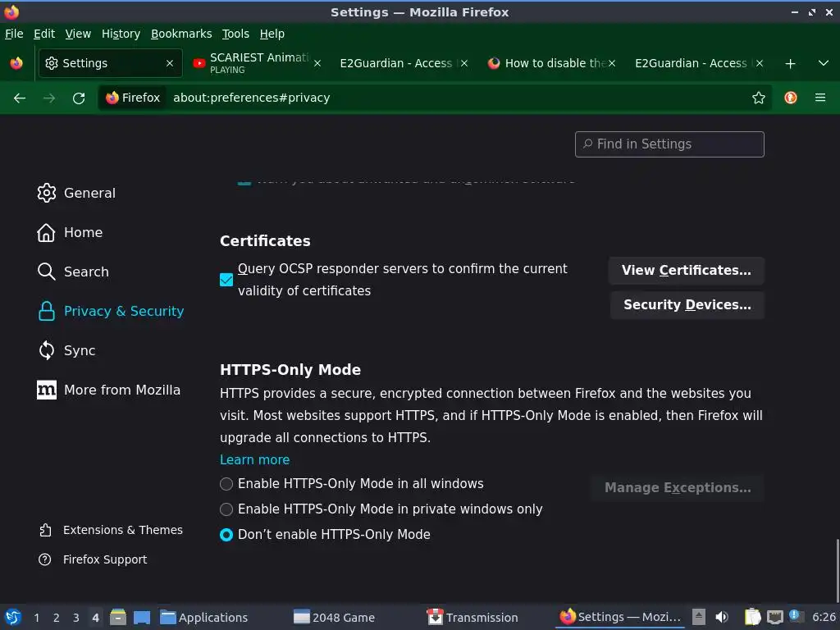Screen dimensions: 840x630
Task: Open the file manager icon in the taskbar
Action: [118, 617]
